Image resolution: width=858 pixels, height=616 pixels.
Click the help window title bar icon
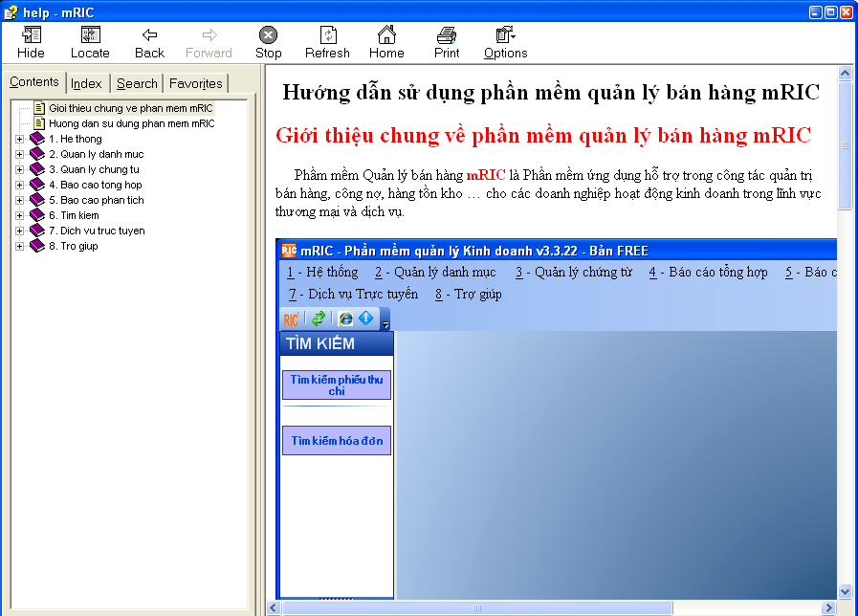tap(11, 12)
